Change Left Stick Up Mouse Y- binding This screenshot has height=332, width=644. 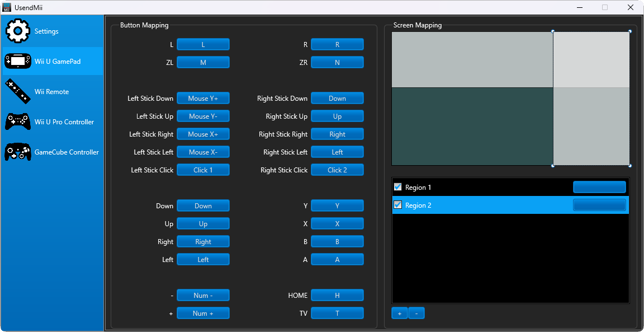tap(203, 116)
